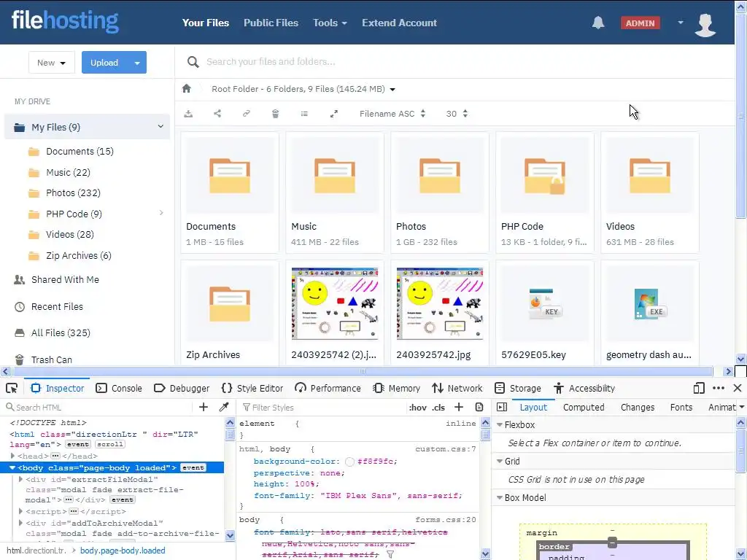Image resolution: width=747 pixels, height=560 pixels.
Task: Open the admin account dropdown arrow
Action: coord(681,23)
